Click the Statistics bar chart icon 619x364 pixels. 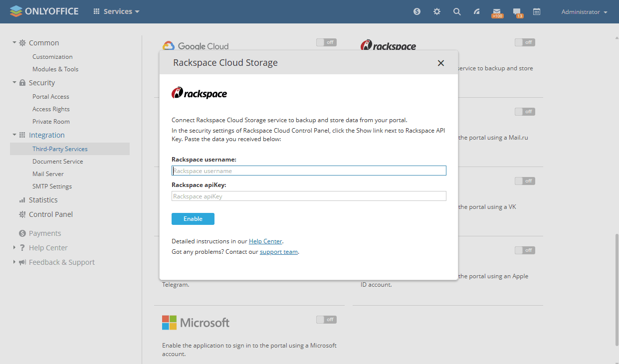coord(22,200)
